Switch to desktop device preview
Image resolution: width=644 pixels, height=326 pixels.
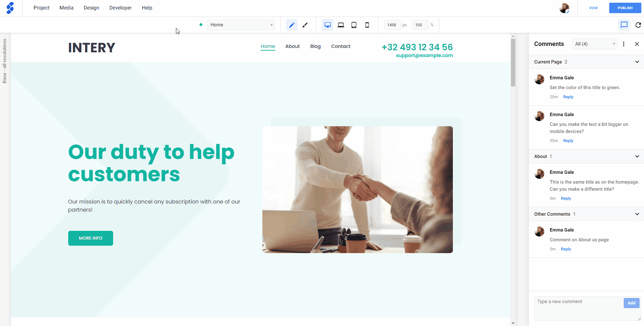[328, 25]
